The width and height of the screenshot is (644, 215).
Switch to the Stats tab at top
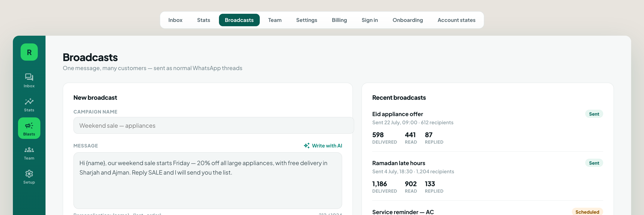coord(204,20)
